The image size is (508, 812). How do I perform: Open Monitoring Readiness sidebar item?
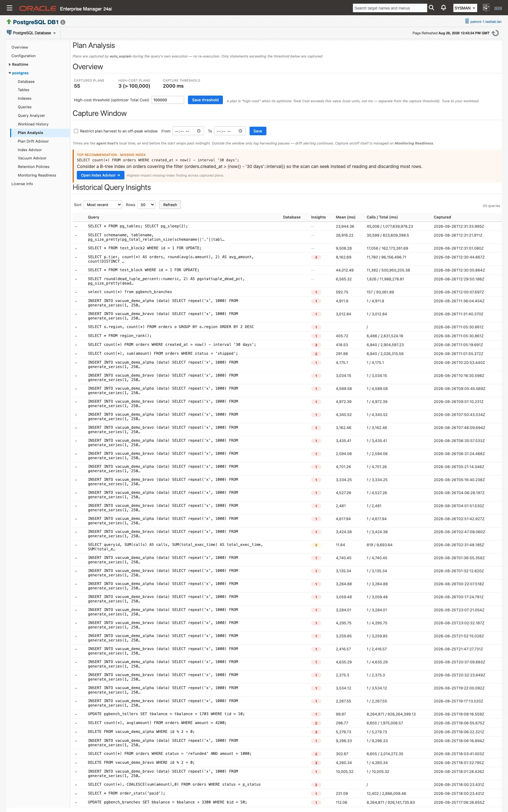(37, 175)
